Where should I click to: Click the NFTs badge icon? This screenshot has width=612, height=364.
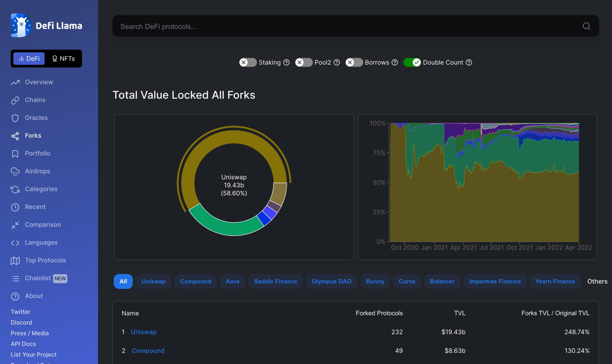click(x=55, y=58)
